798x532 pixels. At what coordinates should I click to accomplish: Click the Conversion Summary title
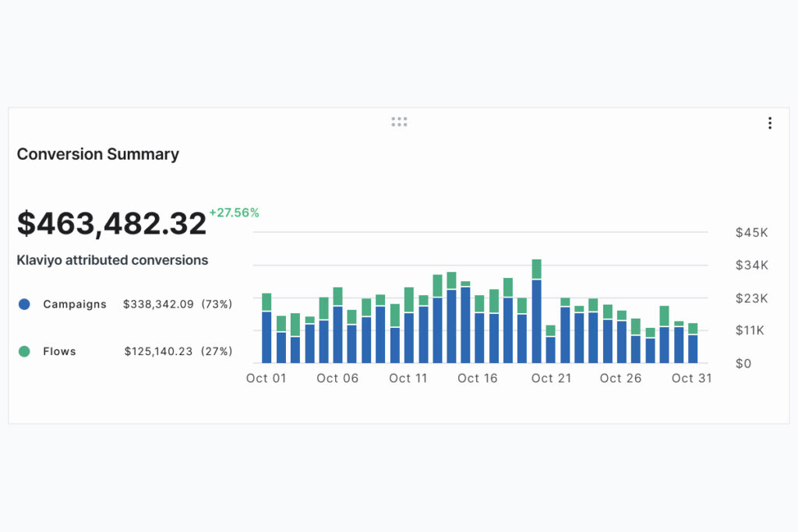click(x=97, y=154)
